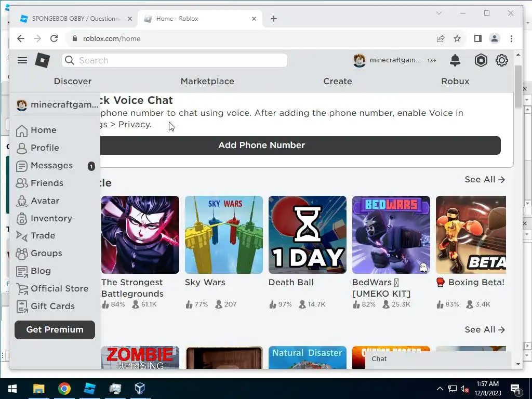Open the Death Ball game thumbnail
Image resolution: width=532 pixels, height=399 pixels.
[x=308, y=235]
